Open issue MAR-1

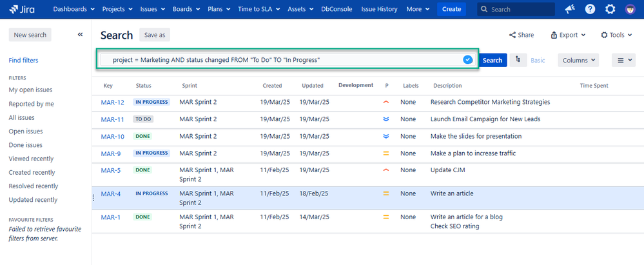pyautogui.click(x=110, y=217)
